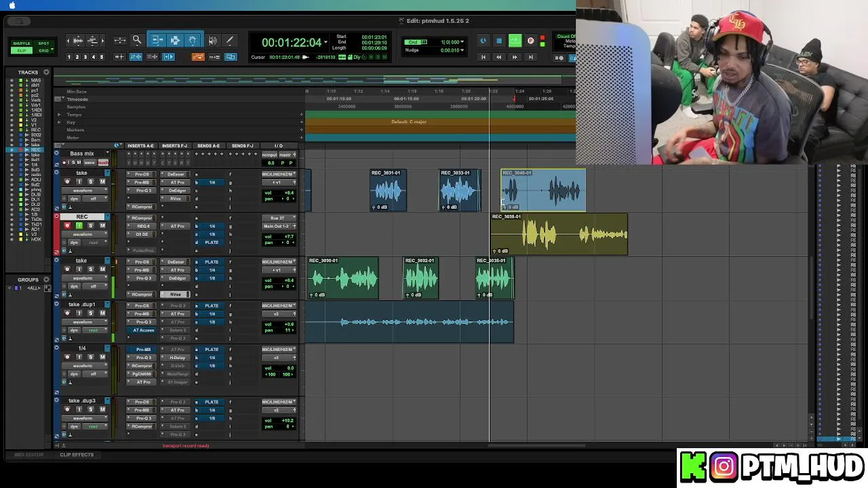868x488 pixels.
Task: Toggle the orange Automation Follows Edit button
Action: point(198,57)
